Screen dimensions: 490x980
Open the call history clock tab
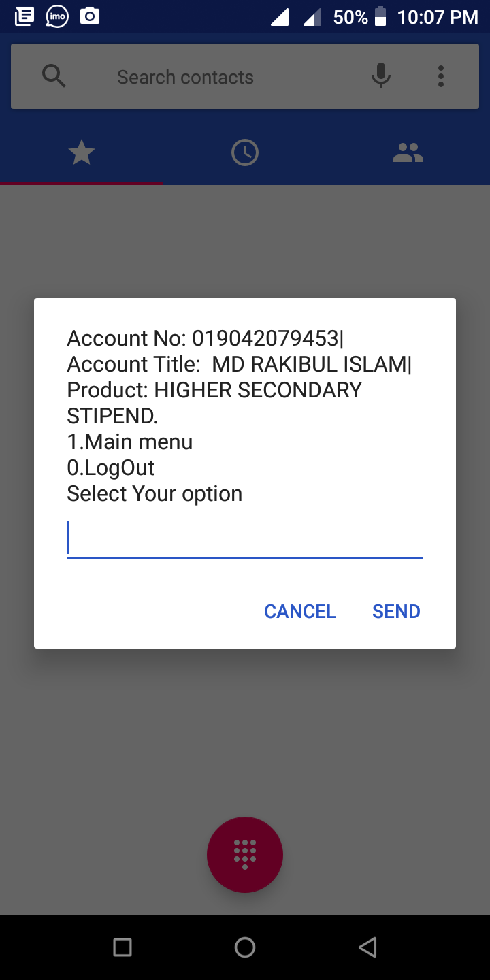coord(245,152)
